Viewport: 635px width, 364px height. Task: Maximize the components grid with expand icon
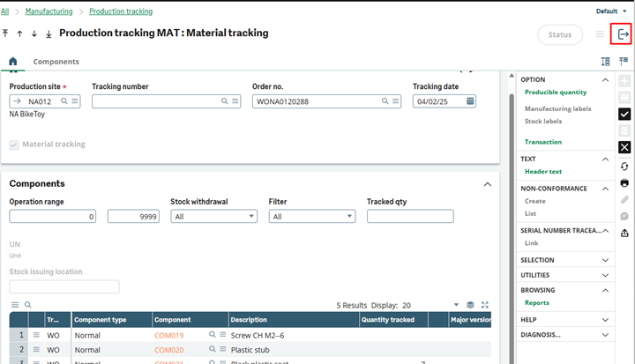485,305
